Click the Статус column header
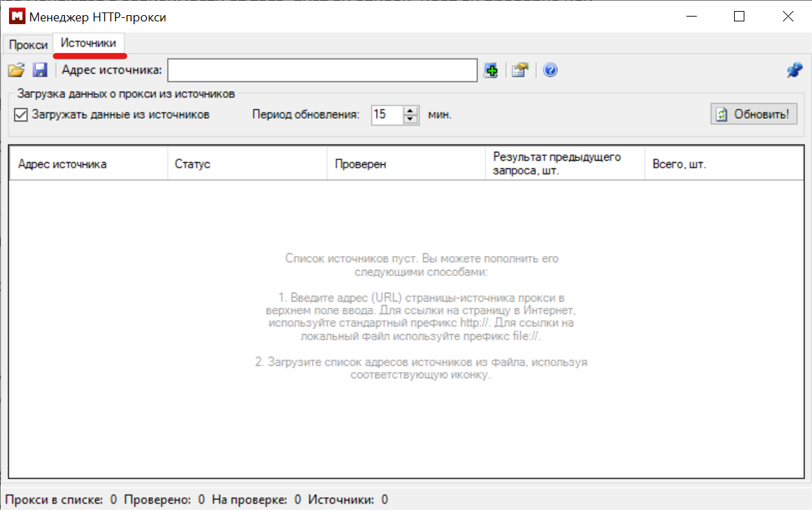 point(247,164)
